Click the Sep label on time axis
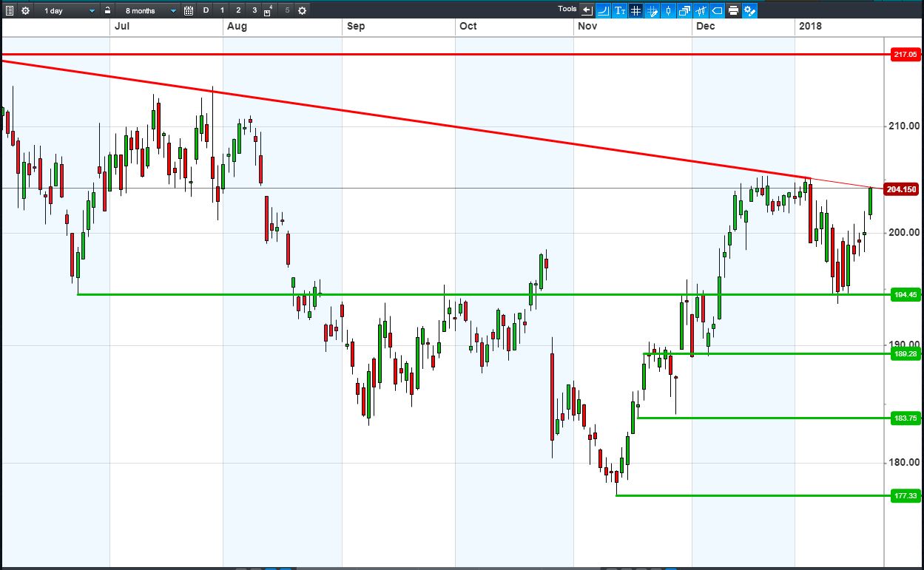 (x=356, y=26)
